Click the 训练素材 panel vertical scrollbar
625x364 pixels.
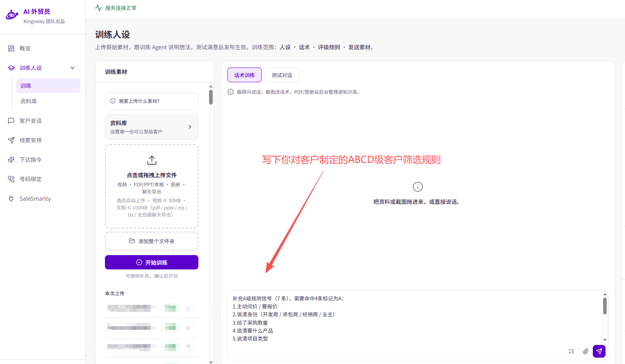[211, 97]
